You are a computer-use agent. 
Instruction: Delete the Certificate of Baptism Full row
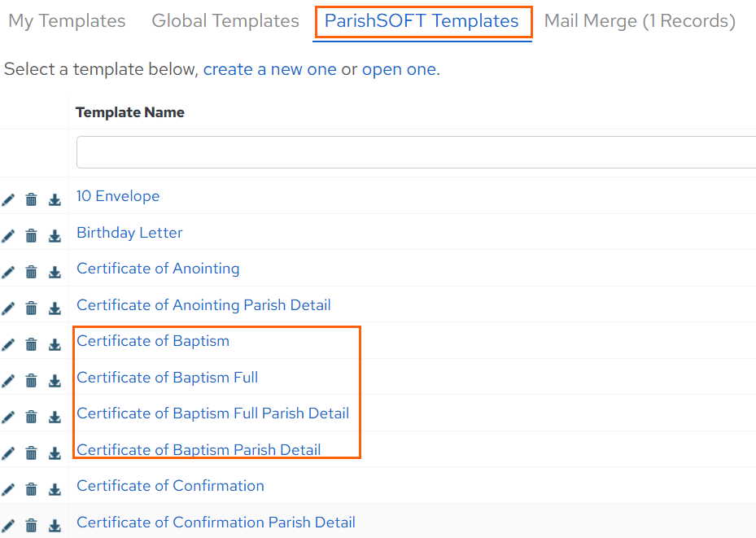tap(32, 381)
